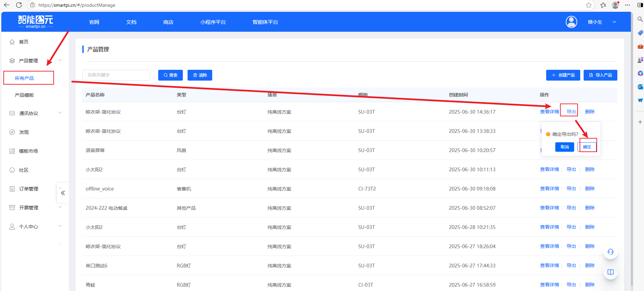
Task: Click the floating book documentation icon
Action: (x=610, y=272)
